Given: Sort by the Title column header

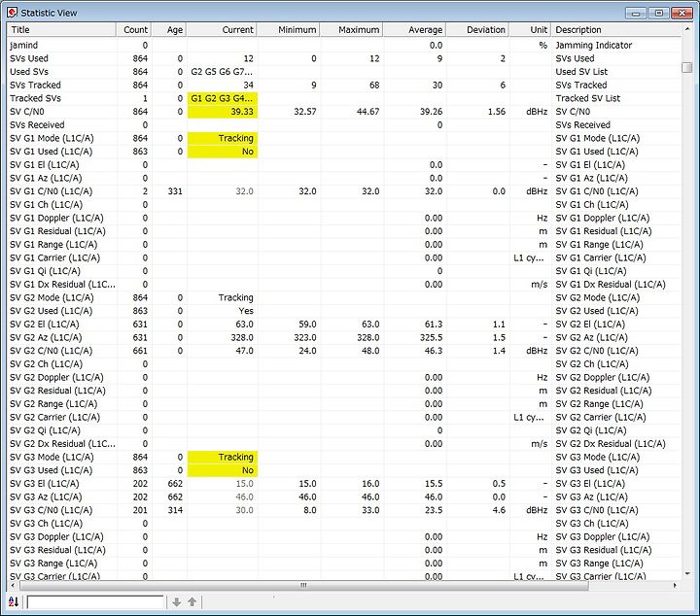Looking at the screenshot, I should [x=61, y=30].
